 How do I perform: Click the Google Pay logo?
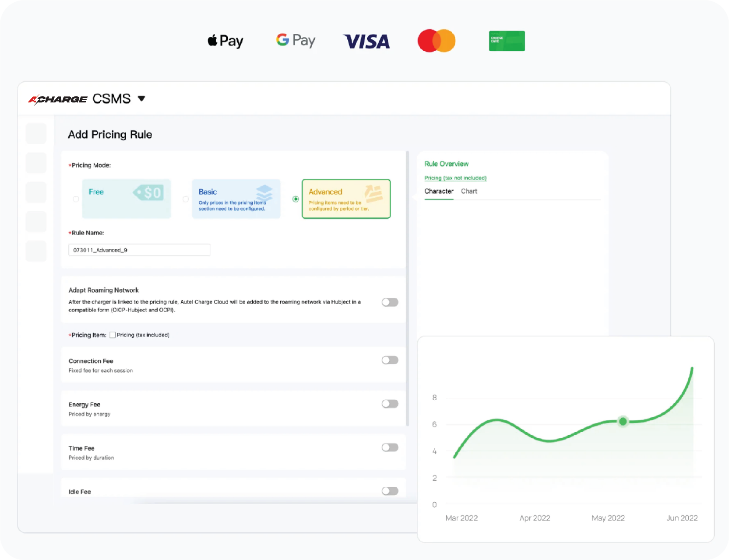click(x=295, y=40)
